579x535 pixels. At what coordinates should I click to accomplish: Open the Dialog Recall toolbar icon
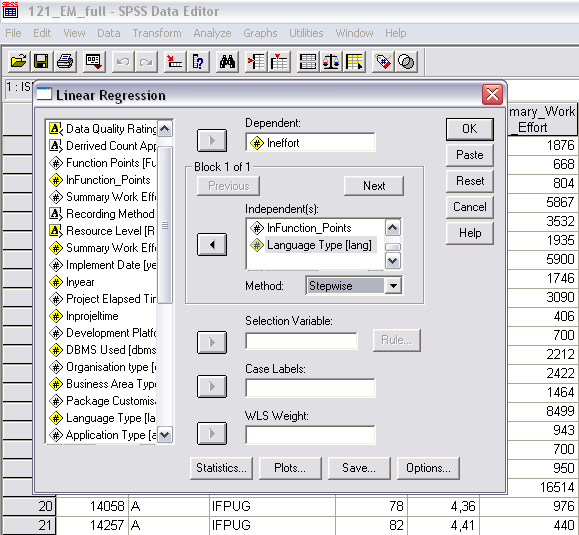(x=94, y=61)
